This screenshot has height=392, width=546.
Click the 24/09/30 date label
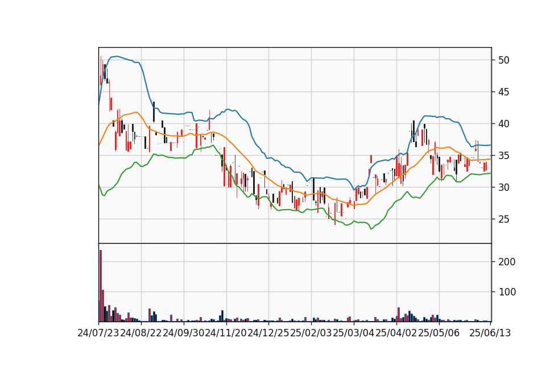184,333
